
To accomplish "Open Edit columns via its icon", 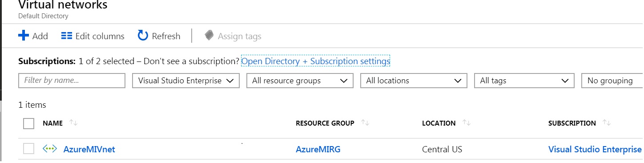I will point(66,36).
